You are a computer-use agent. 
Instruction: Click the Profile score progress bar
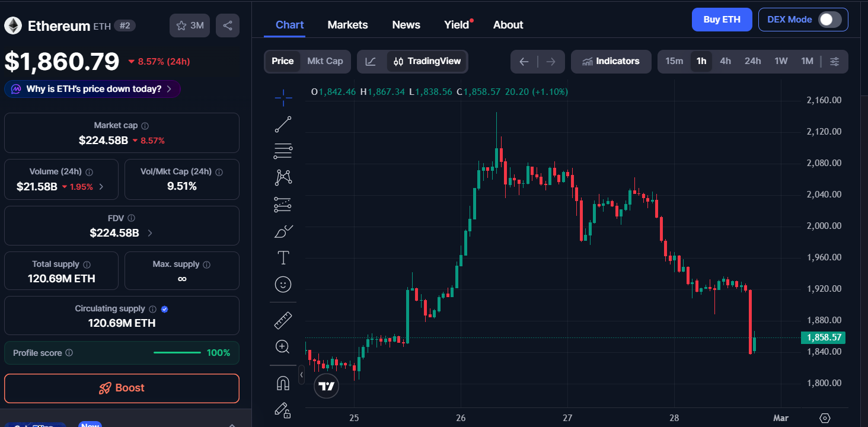pos(177,353)
